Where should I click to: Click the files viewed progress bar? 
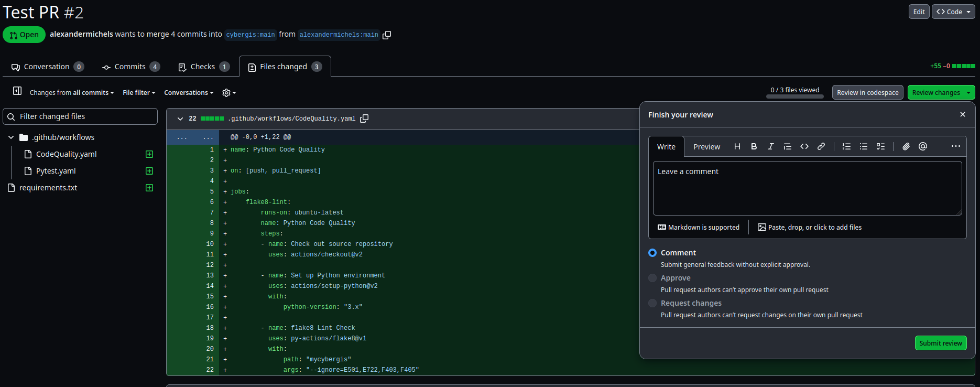click(x=795, y=96)
